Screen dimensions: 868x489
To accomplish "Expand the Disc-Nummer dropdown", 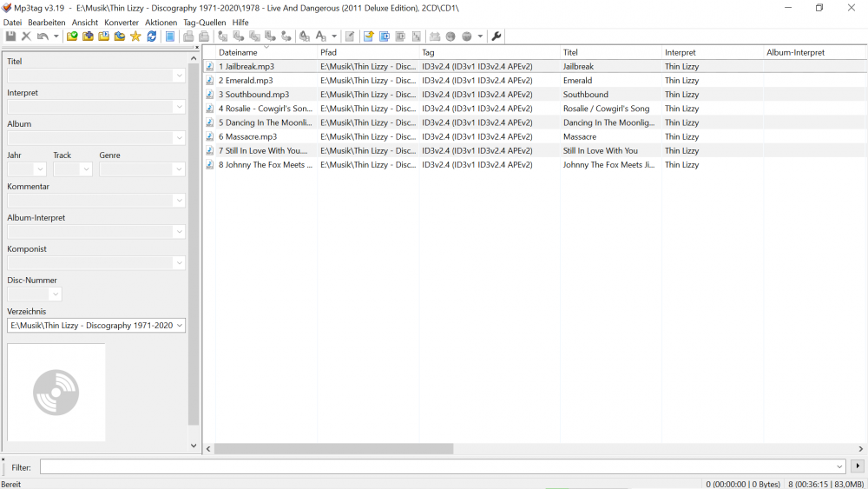I will click(55, 294).
